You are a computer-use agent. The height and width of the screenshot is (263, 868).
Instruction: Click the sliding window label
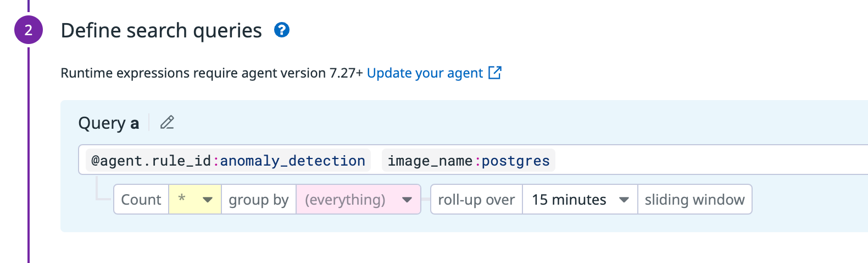coord(694,199)
